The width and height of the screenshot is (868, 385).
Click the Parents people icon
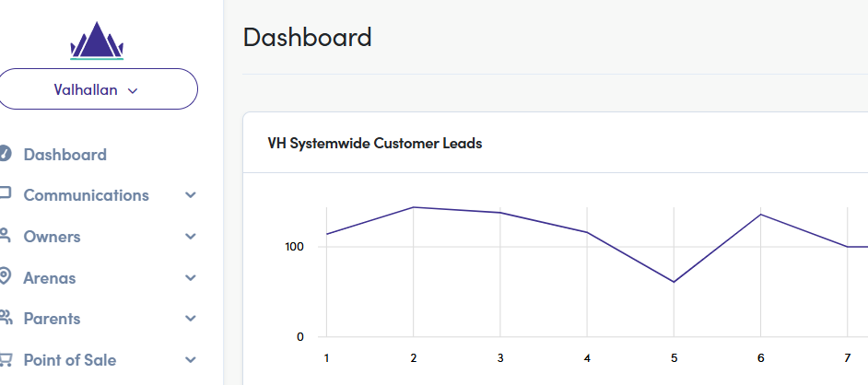tap(5, 318)
